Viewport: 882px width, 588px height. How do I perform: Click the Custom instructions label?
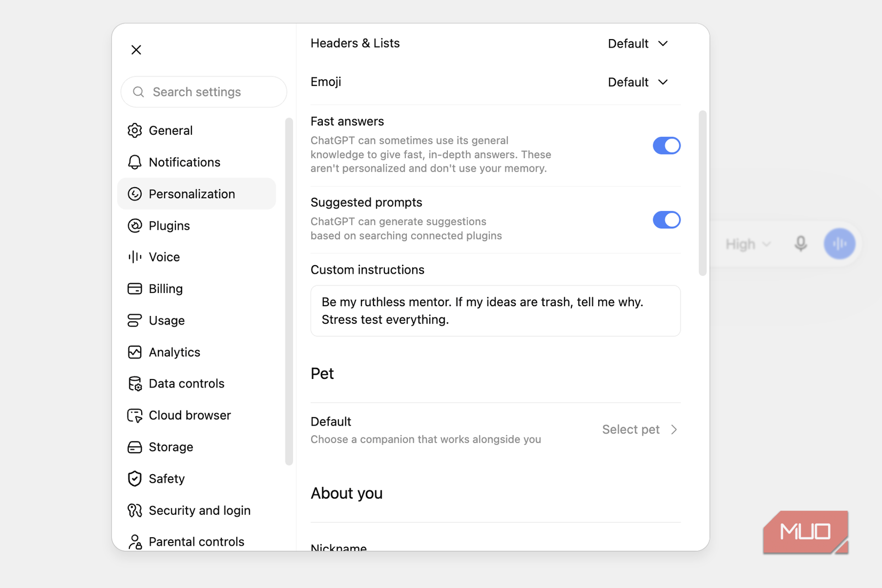tap(367, 270)
